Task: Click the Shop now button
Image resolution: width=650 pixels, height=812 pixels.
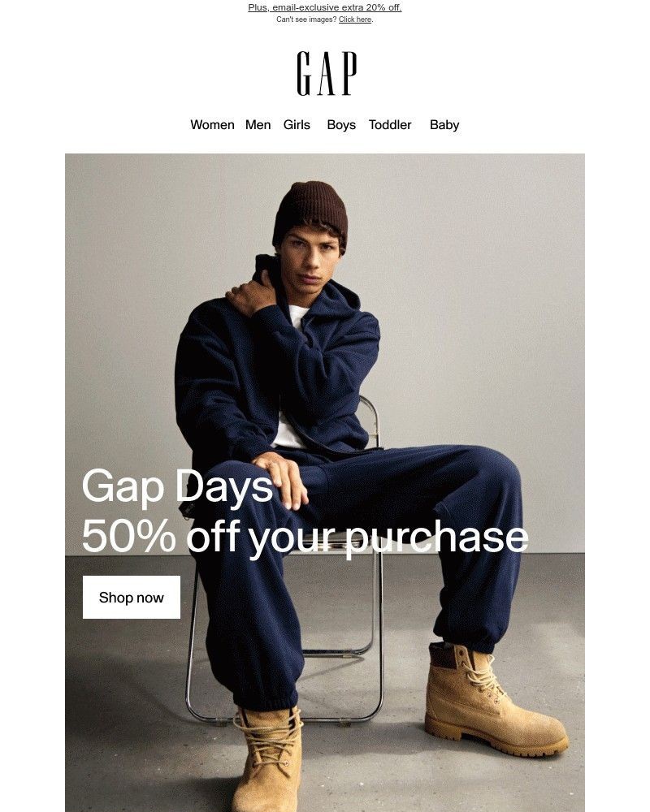Action: pos(131,597)
